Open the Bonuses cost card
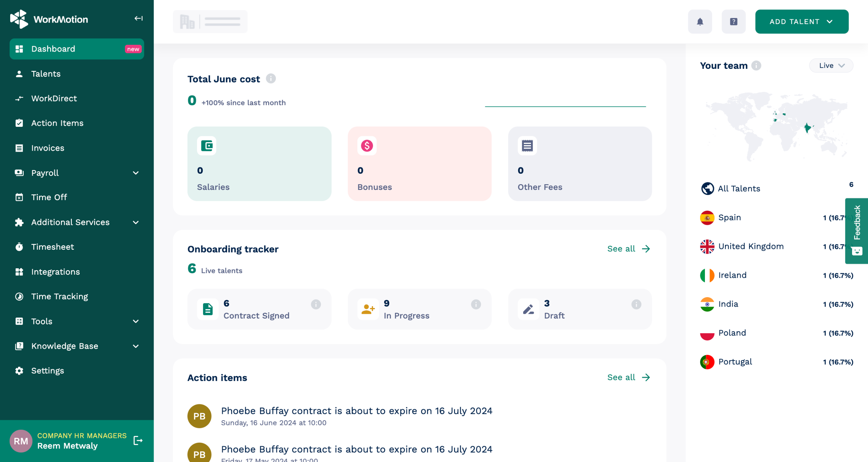Screen dimensions: 868x462 pos(419,164)
